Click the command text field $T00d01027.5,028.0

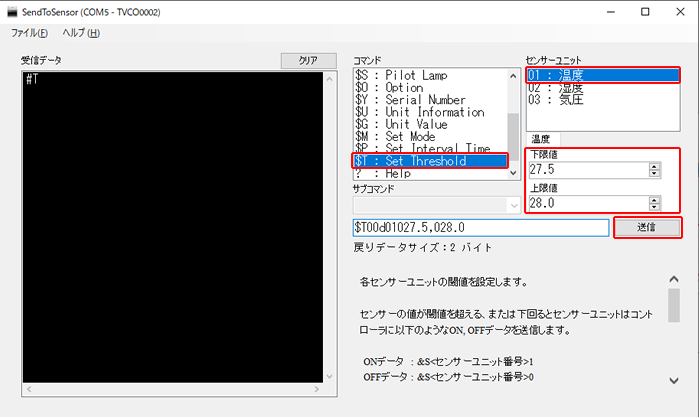(x=481, y=228)
